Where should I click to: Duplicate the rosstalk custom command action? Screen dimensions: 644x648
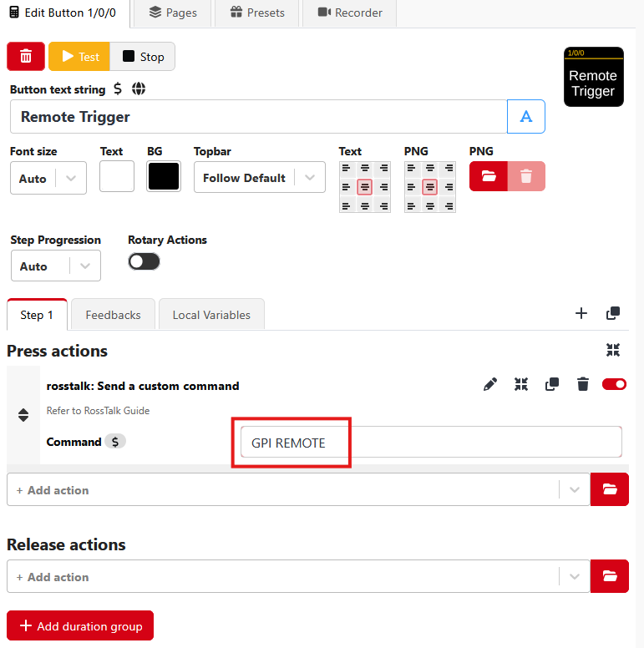552,384
